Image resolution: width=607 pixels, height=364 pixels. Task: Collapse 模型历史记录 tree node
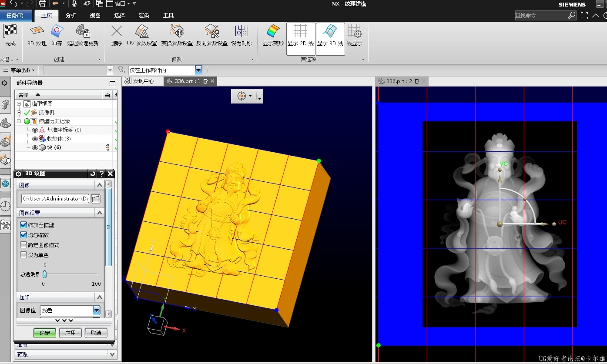click(19, 121)
